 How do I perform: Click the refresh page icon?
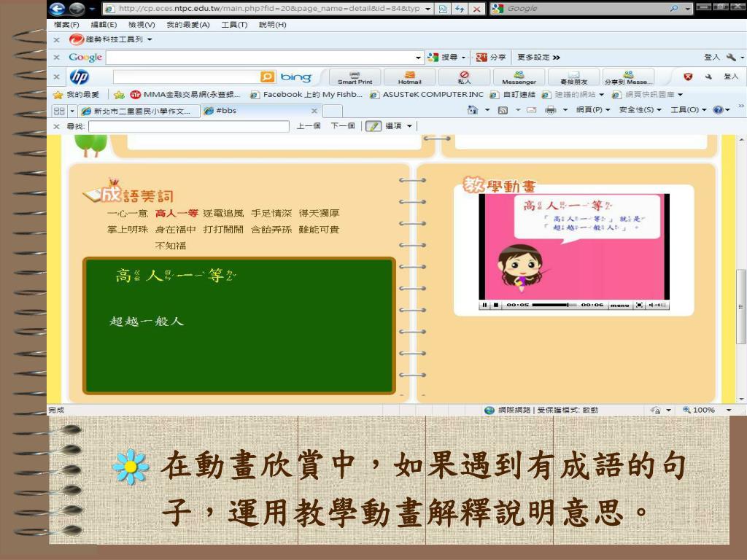460,9
